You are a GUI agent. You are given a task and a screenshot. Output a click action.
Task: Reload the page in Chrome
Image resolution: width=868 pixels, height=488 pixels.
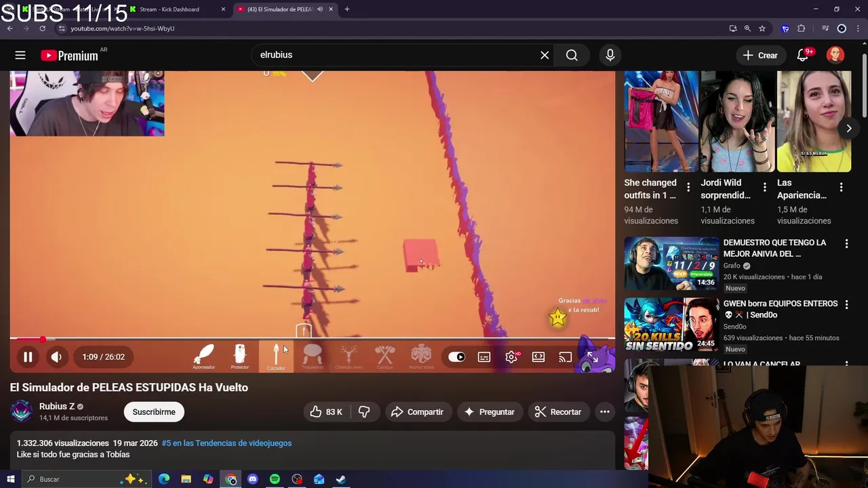point(42,28)
